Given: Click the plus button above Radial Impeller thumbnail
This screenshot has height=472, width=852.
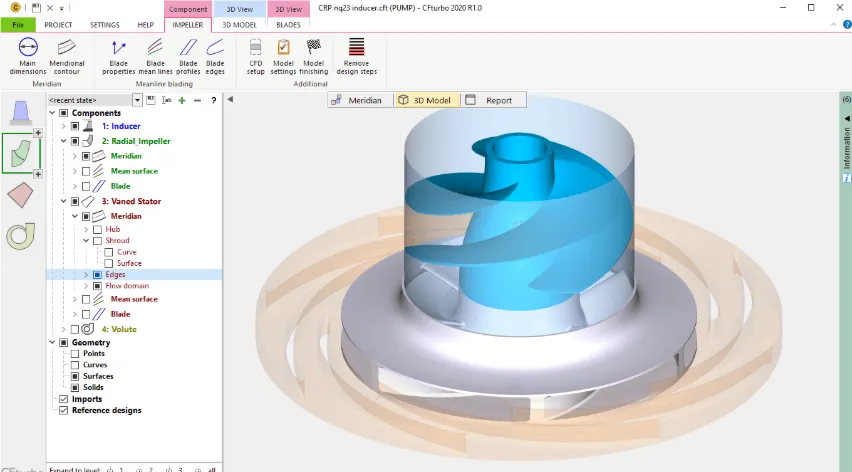Looking at the screenshot, I should (38, 133).
